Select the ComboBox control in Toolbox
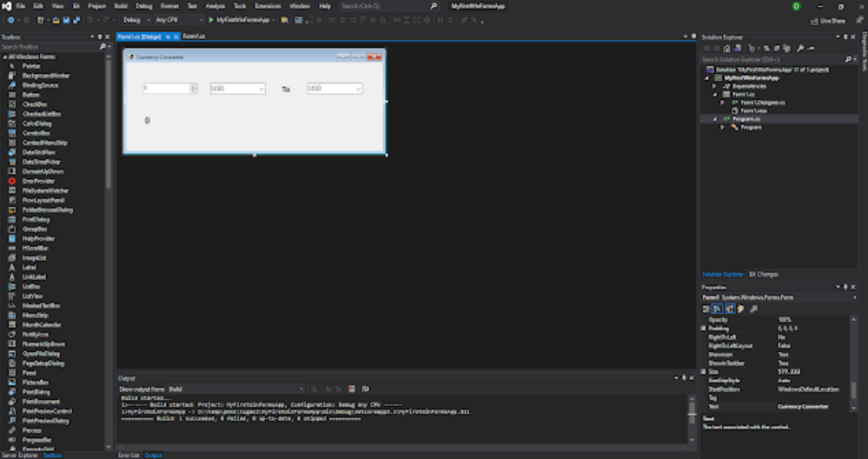Screen dimensions: 868x459 (x=36, y=133)
